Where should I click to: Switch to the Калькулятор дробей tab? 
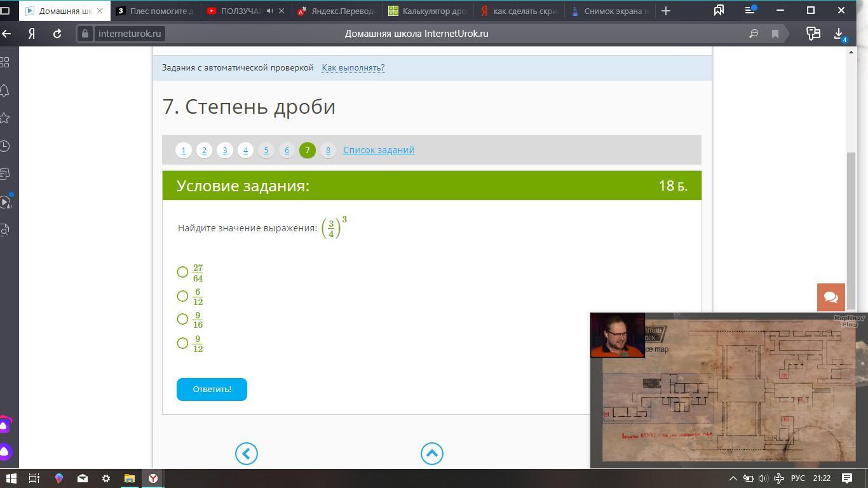click(x=428, y=11)
